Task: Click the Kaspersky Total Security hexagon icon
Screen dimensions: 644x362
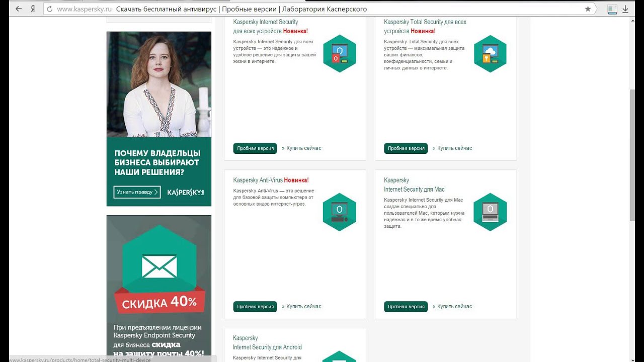Action: click(490, 53)
